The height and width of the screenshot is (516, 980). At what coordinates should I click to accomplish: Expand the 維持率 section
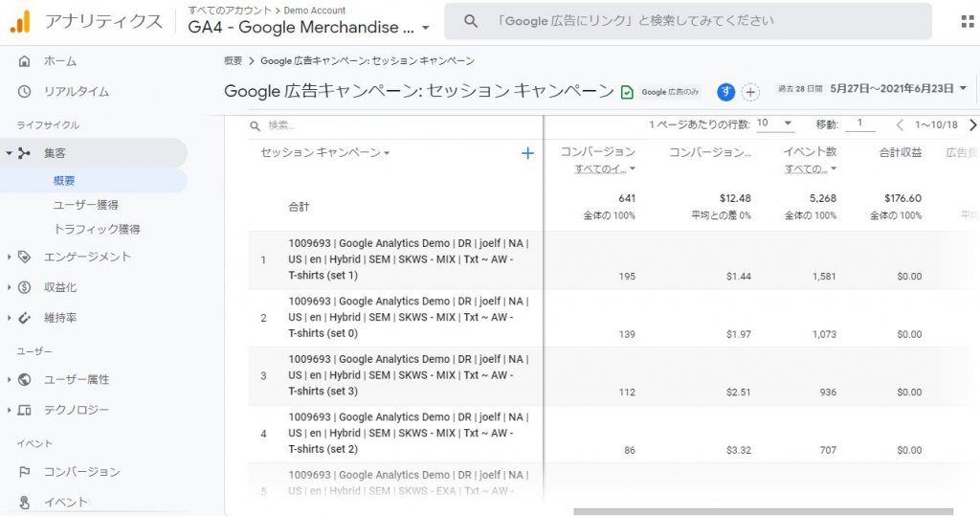[9, 318]
